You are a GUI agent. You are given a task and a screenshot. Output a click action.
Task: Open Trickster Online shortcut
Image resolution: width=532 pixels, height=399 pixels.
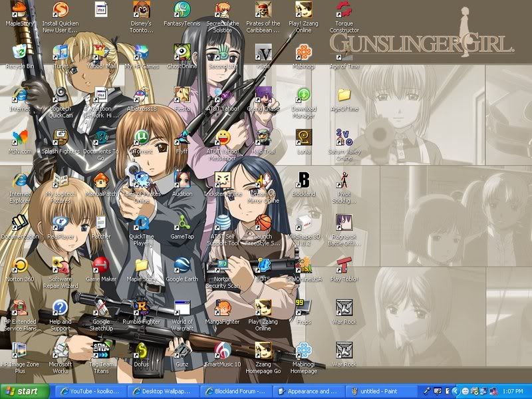point(223,180)
